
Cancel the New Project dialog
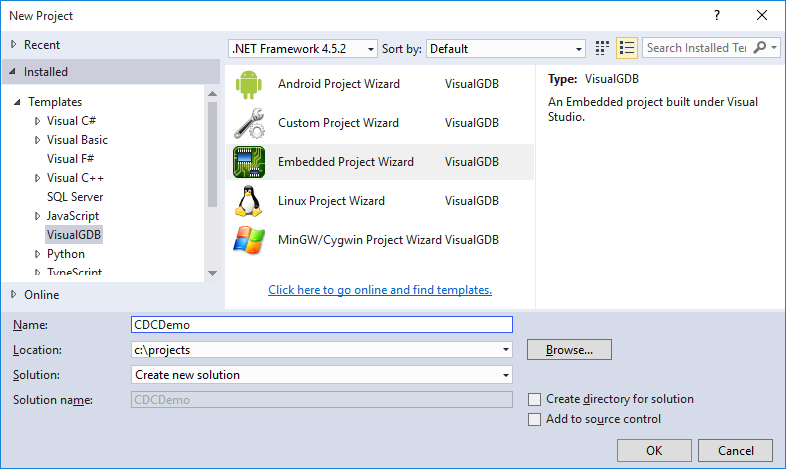[735, 450]
